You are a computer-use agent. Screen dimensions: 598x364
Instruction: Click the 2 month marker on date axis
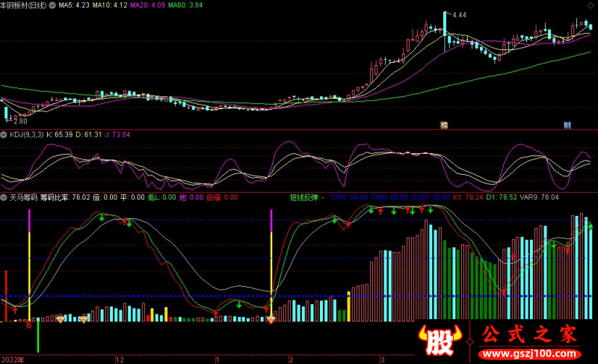pyautogui.click(x=291, y=360)
